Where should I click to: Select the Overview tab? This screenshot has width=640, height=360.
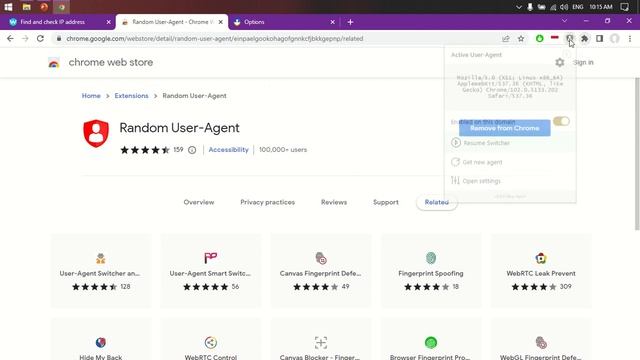199,202
